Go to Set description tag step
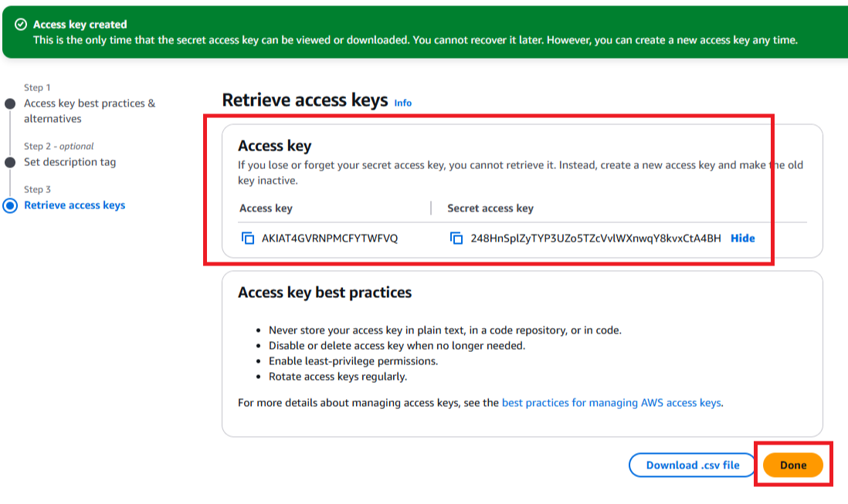 click(x=70, y=162)
